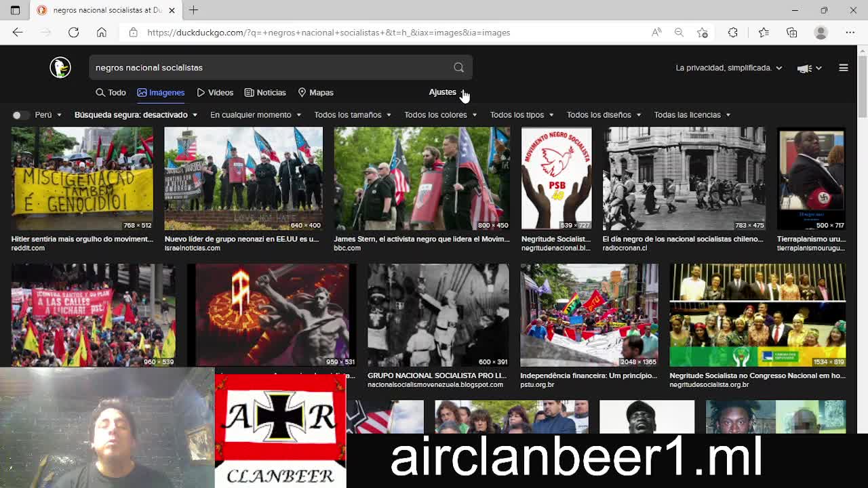The image size is (868, 488).
Task: Open Todos los diseños filter
Action: click(604, 115)
